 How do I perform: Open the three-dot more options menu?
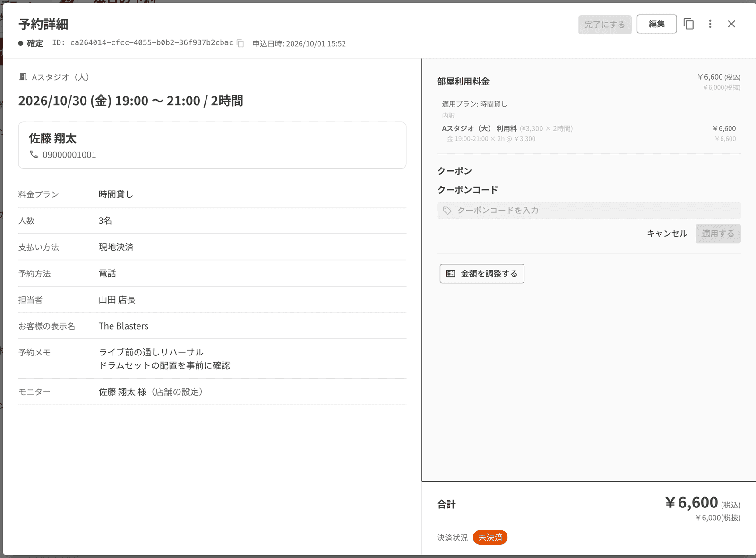(710, 24)
